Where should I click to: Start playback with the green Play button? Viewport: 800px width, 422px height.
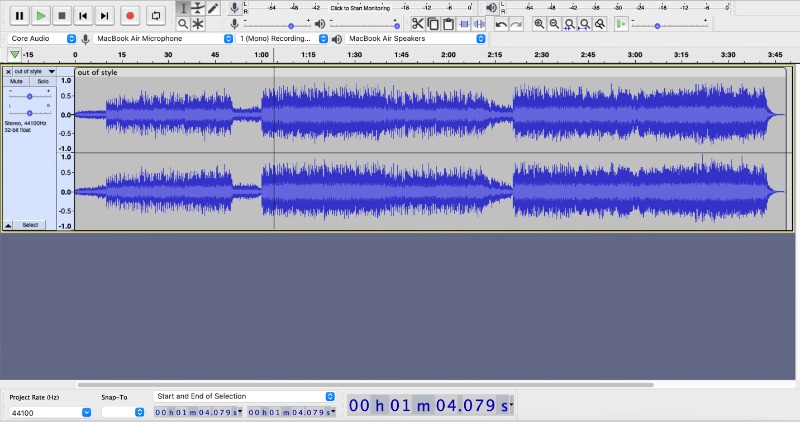click(40, 16)
